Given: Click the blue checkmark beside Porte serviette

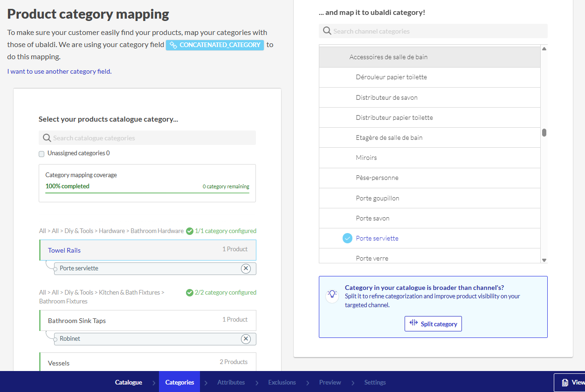Looking at the screenshot, I should tap(347, 238).
